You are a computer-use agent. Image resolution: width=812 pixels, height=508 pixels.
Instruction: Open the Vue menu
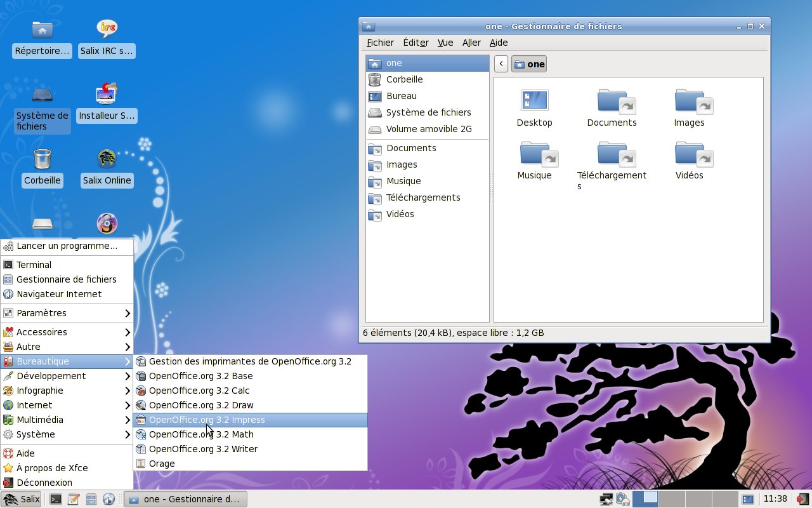click(x=445, y=43)
